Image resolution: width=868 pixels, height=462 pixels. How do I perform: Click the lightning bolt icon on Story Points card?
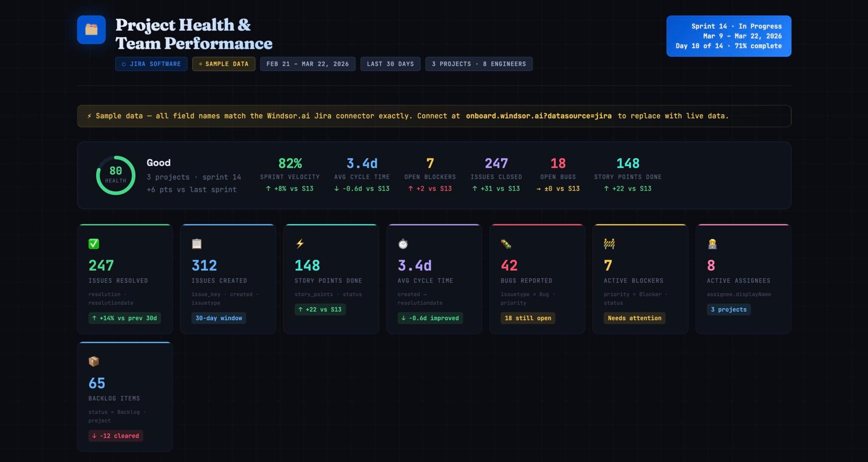pos(300,244)
